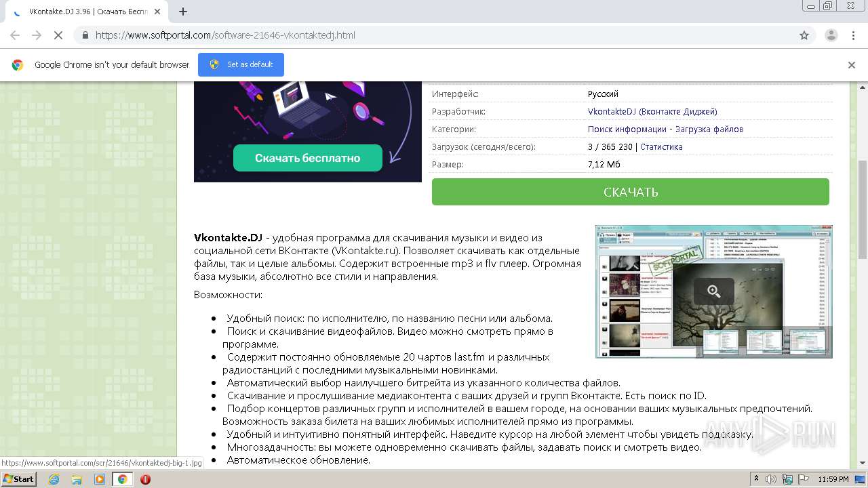Open Загрузка файлов category link

click(x=709, y=129)
